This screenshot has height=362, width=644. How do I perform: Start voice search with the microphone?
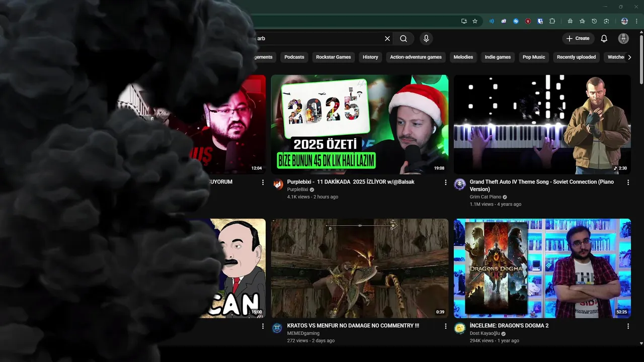426,38
